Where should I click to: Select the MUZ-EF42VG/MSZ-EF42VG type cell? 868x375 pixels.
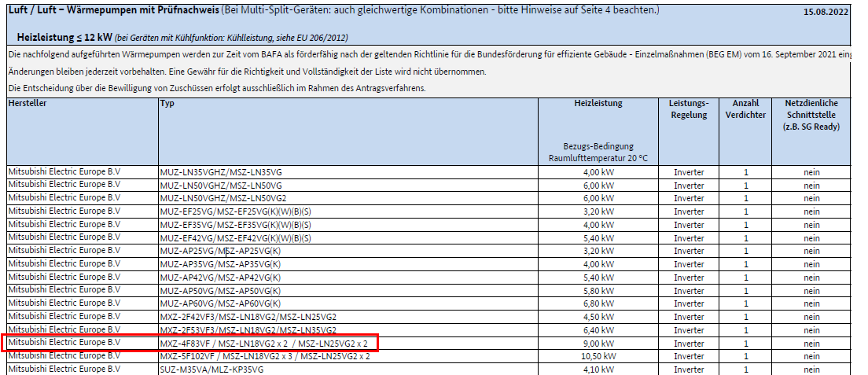(348, 238)
